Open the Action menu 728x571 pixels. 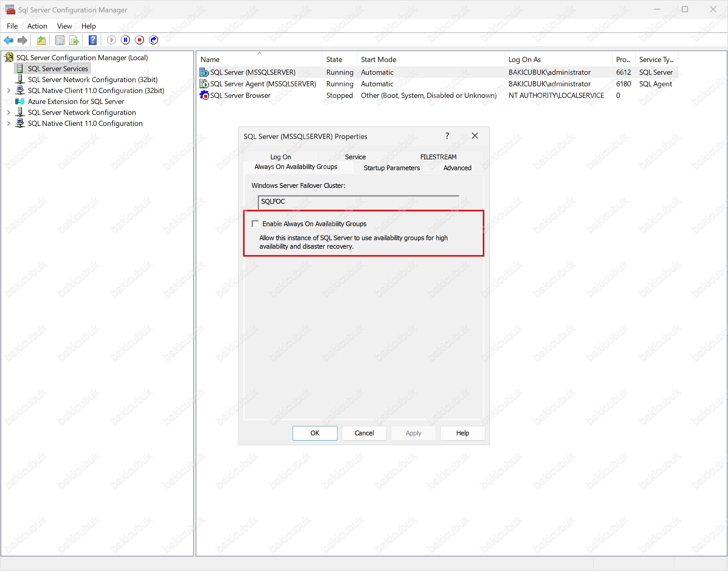(x=37, y=26)
